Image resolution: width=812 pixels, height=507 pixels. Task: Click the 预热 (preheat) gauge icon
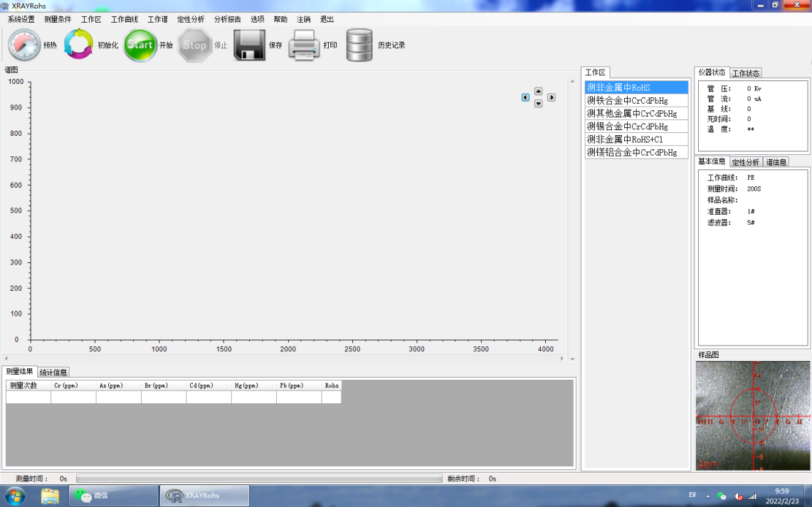click(23, 44)
